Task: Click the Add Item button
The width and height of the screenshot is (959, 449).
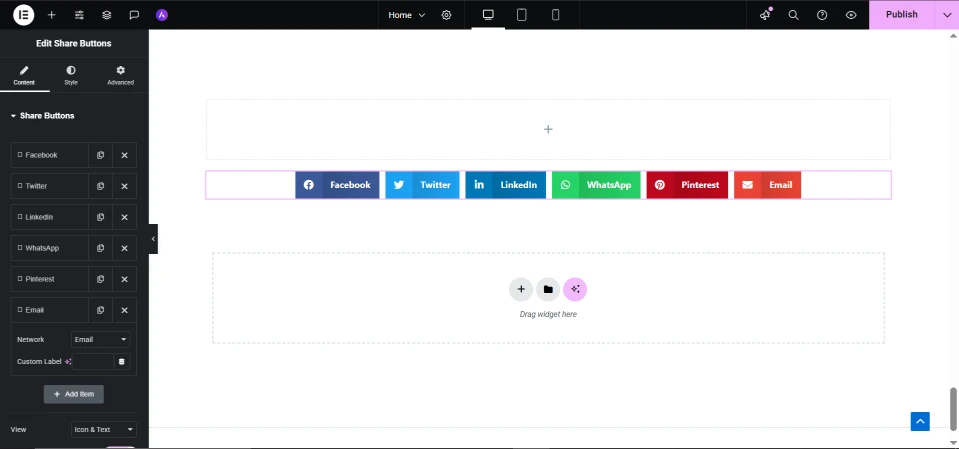Action: point(73,395)
